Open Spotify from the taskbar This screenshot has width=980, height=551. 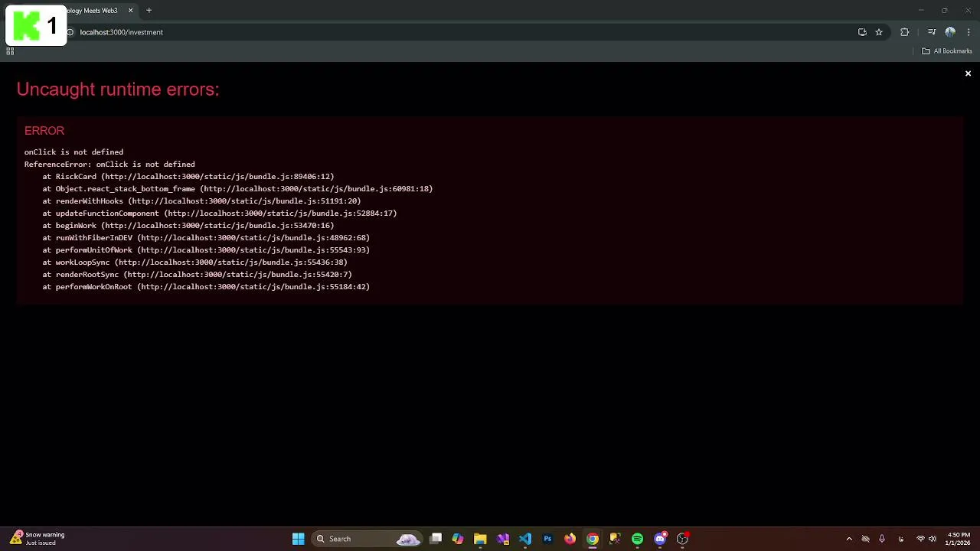point(637,539)
